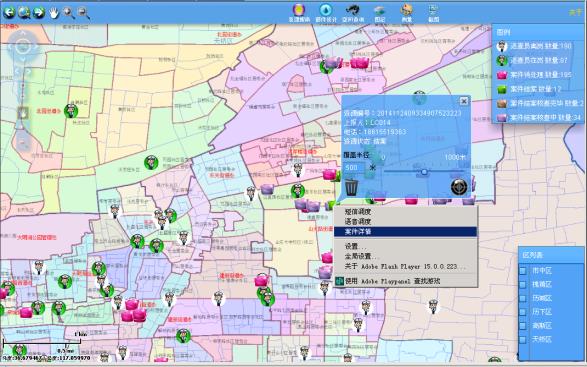Click the blue back arrow icon

(9, 13)
